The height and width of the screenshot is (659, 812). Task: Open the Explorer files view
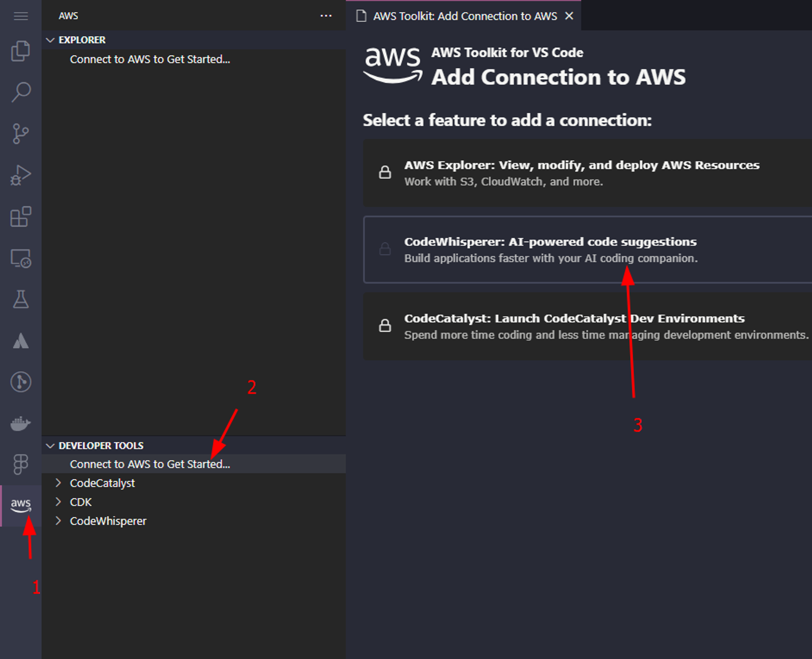click(21, 51)
